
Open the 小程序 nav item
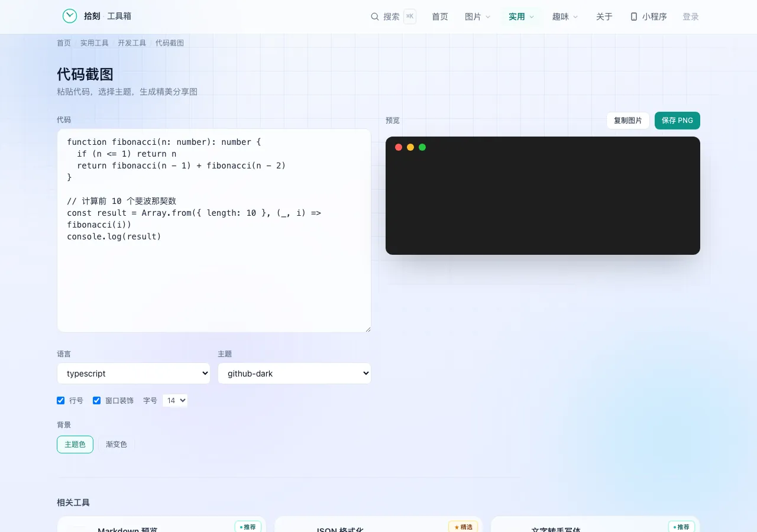point(649,17)
